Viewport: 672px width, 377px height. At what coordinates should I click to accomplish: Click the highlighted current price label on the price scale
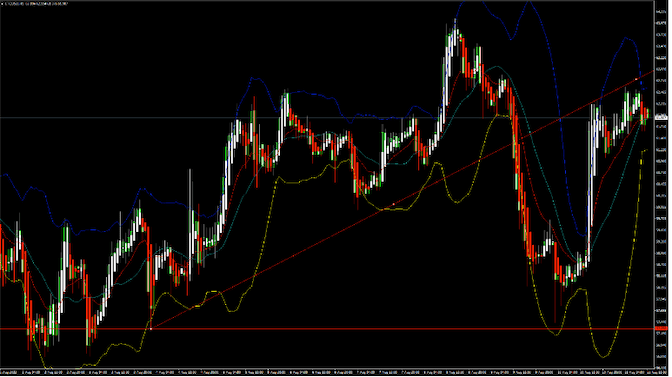[x=661, y=117]
